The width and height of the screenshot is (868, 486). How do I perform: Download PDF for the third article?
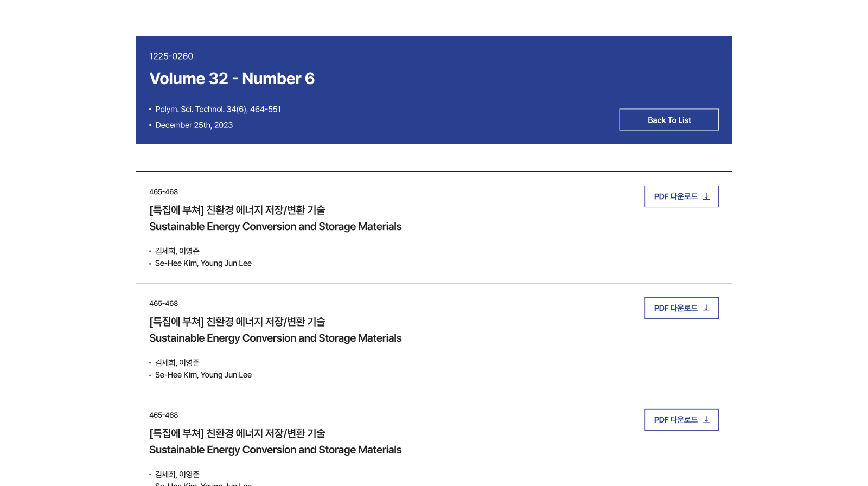tap(681, 420)
